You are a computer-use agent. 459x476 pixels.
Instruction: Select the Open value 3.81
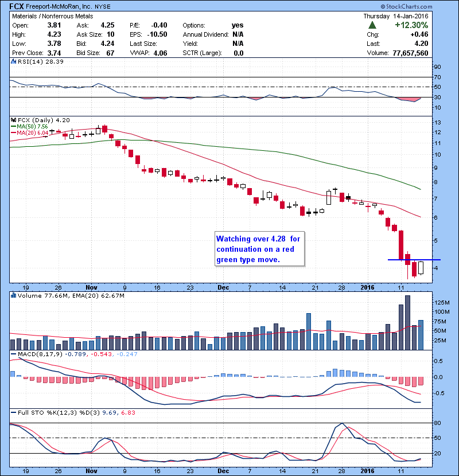54,25
